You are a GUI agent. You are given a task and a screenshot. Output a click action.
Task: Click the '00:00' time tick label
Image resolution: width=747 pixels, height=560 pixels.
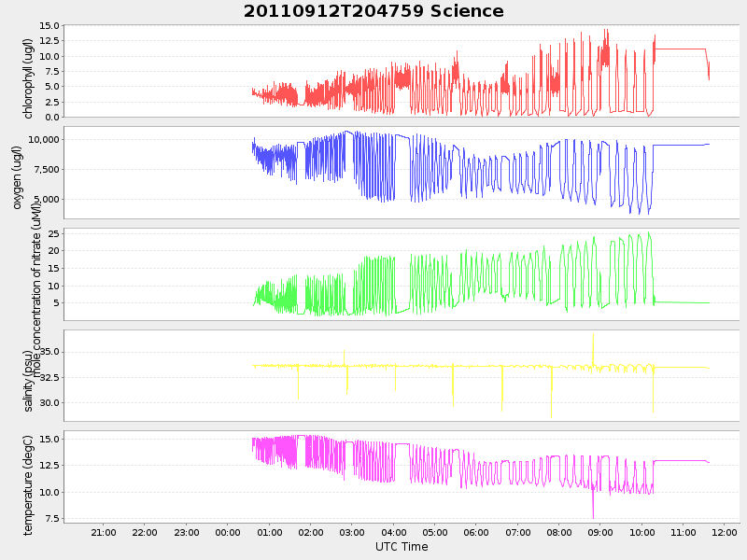pyautogui.click(x=228, y=532)
